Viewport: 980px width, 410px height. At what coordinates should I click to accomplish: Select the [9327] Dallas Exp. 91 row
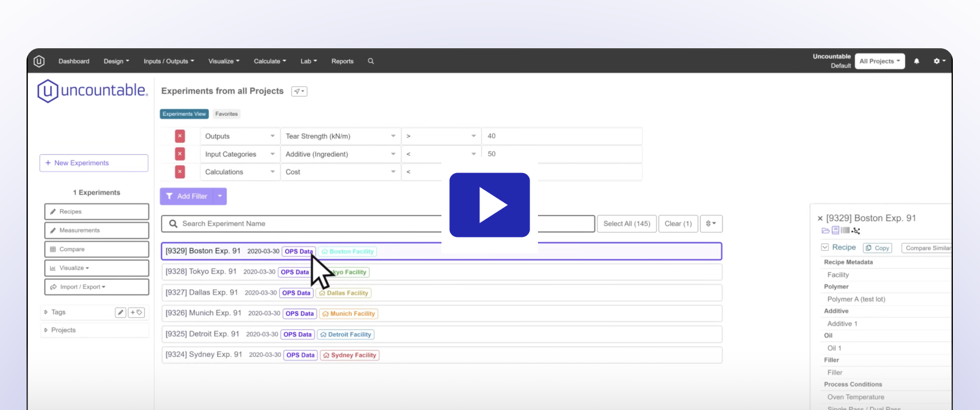(441, 292)
